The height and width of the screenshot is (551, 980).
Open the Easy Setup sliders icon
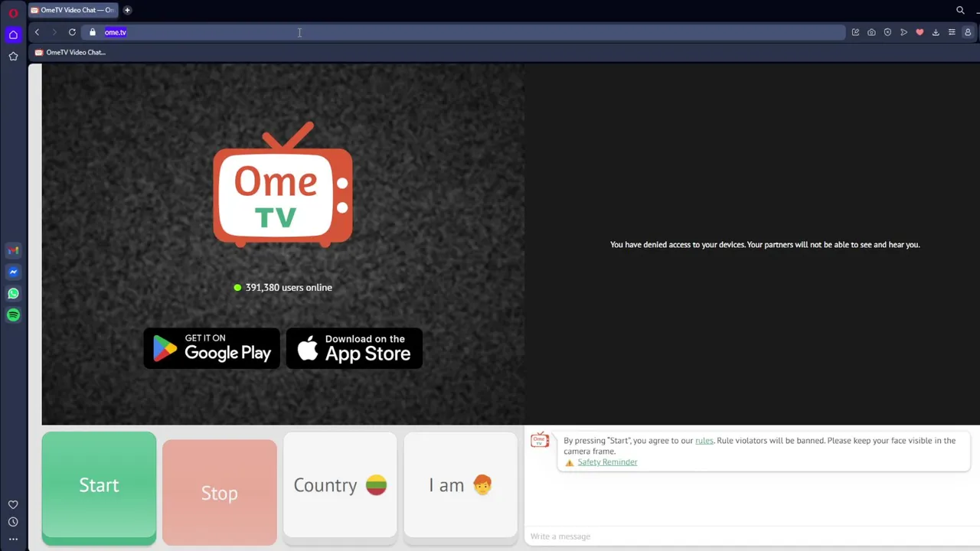coord(952,32)
